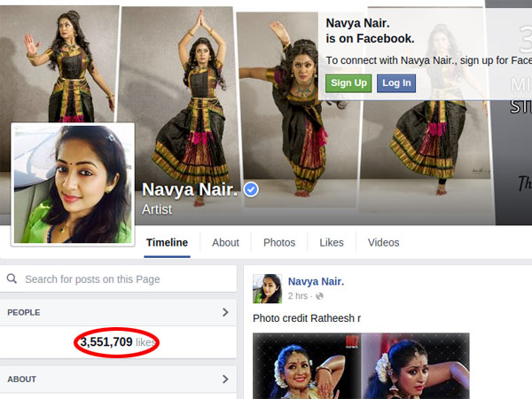Viewport: 532px width, 399px height.
Task: Click the 2 hrs post timestamp
Action: 298,296
